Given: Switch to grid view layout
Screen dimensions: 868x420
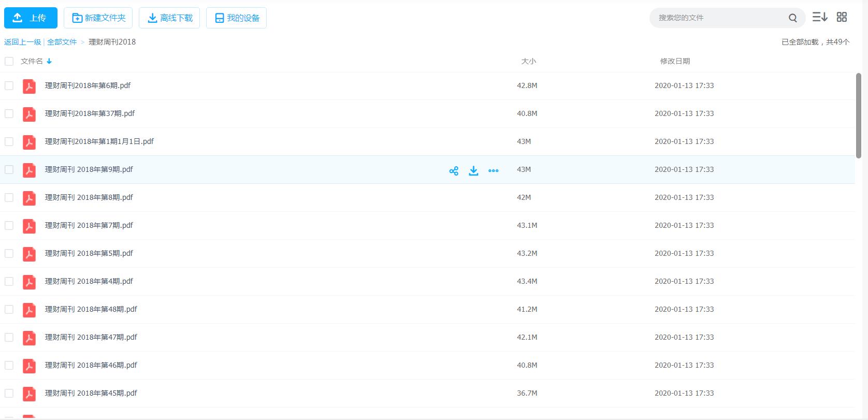Looking at the screenshot, I should 842,17.
